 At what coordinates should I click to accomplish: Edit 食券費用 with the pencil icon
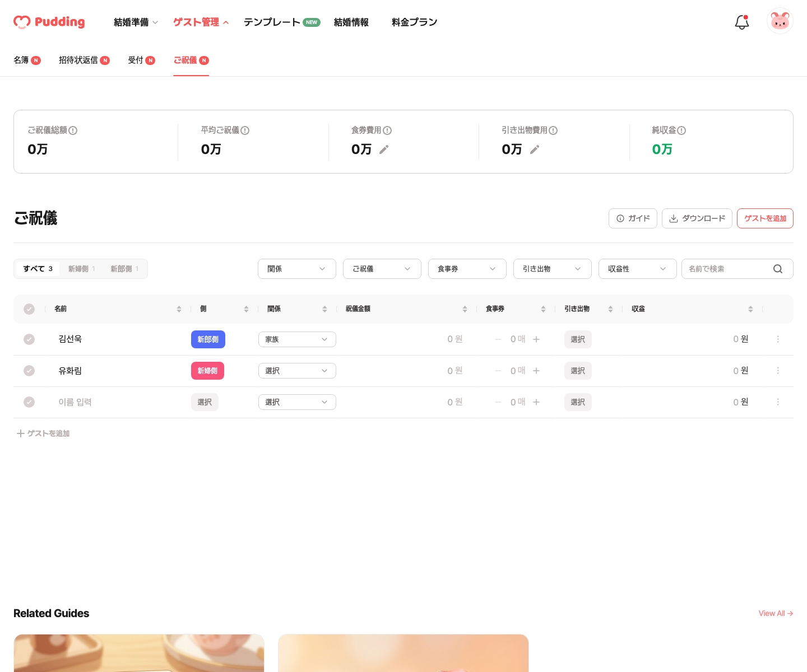(384, 150)
